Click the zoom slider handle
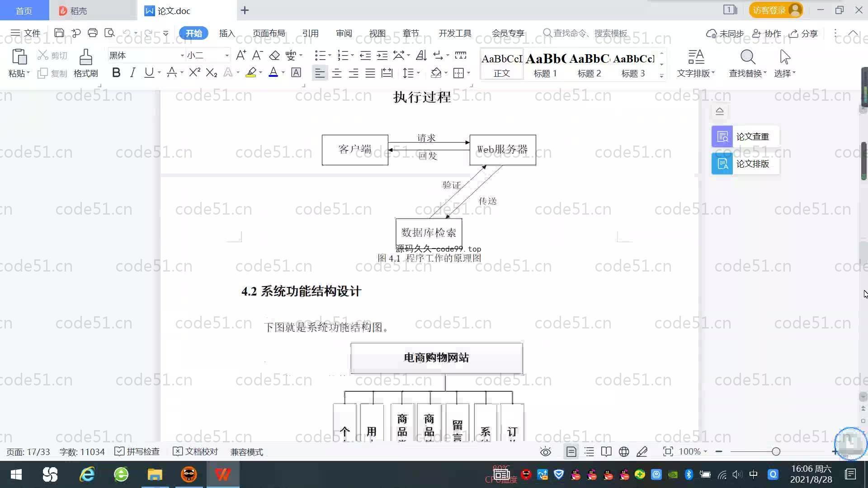The width and height of the screenshot is (868, 488). pos(776,451)
